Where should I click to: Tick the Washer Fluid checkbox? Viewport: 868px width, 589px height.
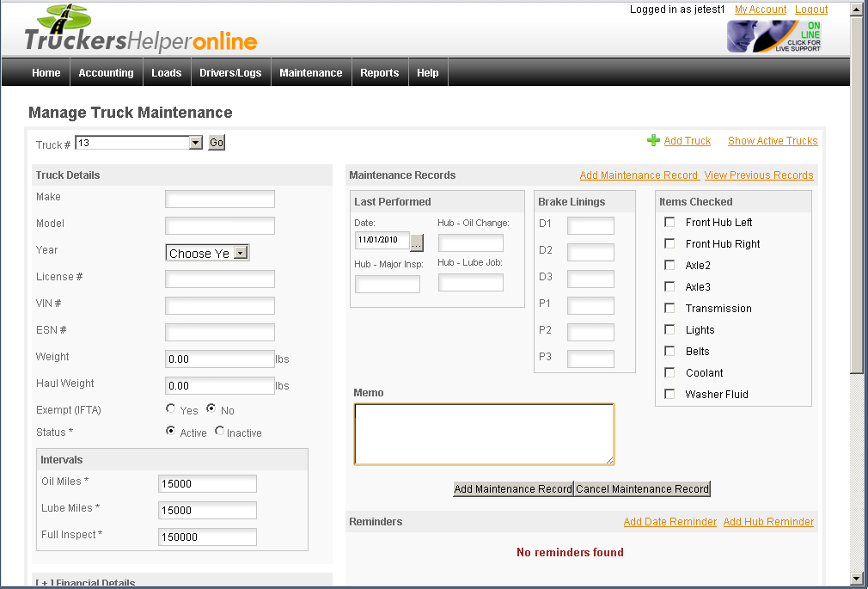(669, 395)
